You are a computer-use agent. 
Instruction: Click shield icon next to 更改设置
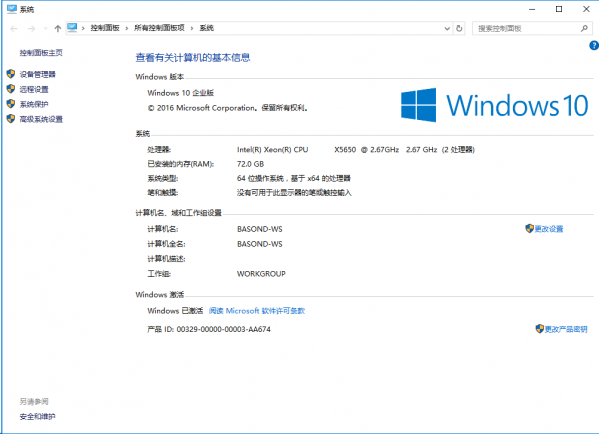tap(529, 228)
